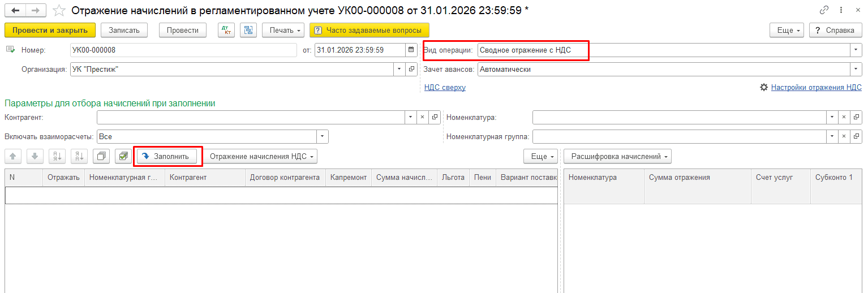868x293 pixels.
Task: Open Включать взаиморасчеты dropdown list
Action: point(322,136)
